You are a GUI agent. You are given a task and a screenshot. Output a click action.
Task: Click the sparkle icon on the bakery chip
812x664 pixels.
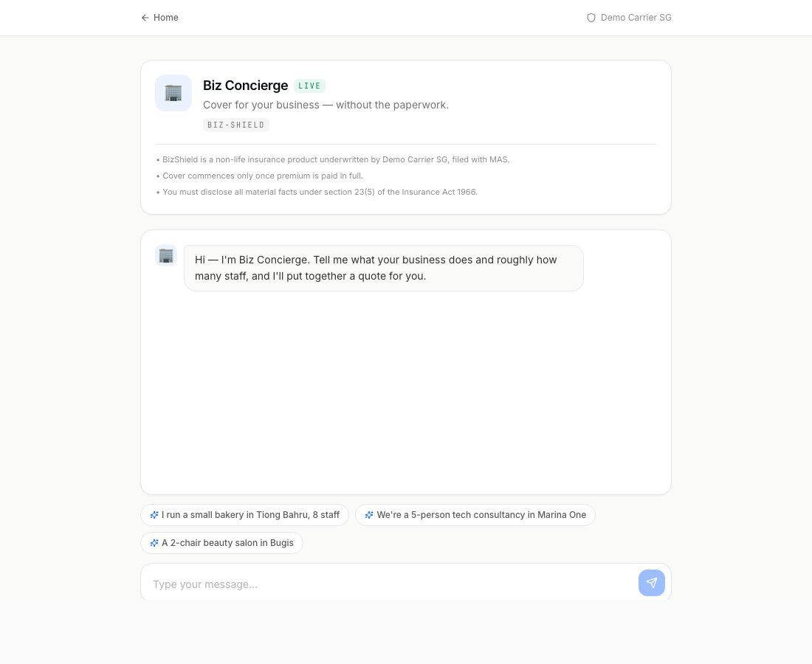(x=154, y=515)
